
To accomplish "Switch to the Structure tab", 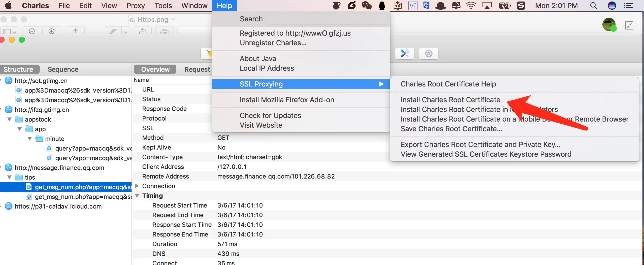I will [x=18, y=69].
